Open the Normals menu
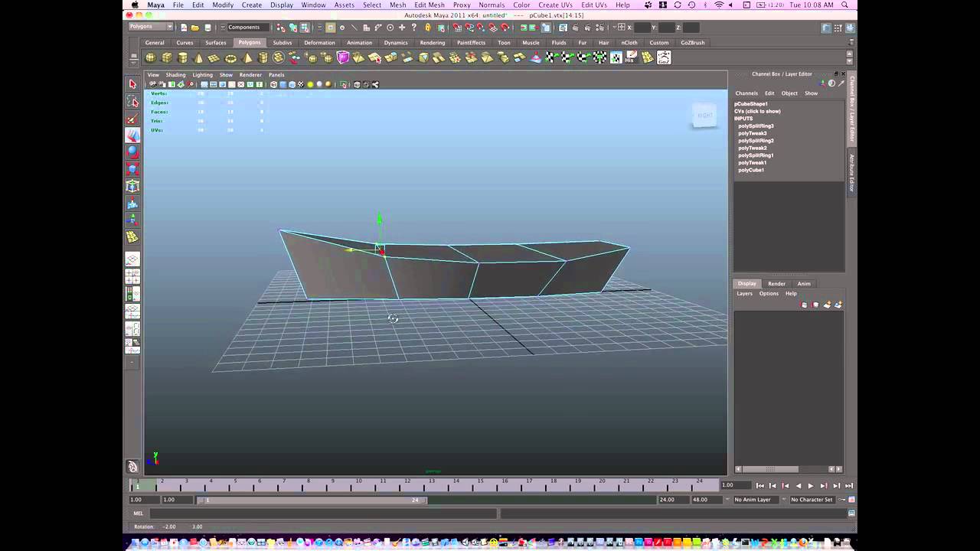Image resolution: width=980 pixels, height=551 pixels. tap(492, 5)
